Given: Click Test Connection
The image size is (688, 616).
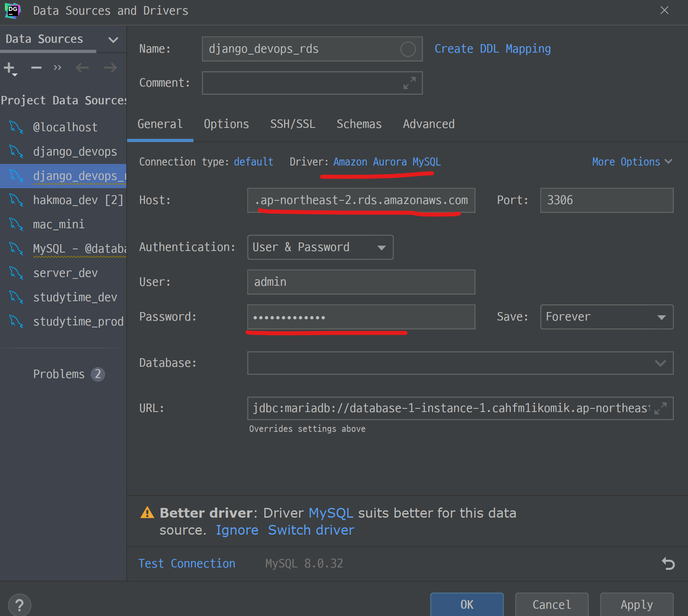Looking at the screenshot, I should coord(187,564).
